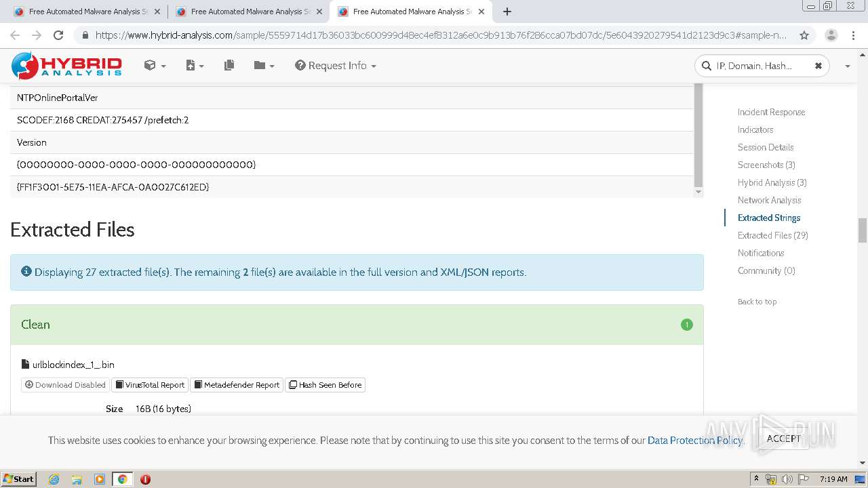The image size is (868, 488).
Task: Click the page vertical scrollbar thumb
Action: point(863,230)
